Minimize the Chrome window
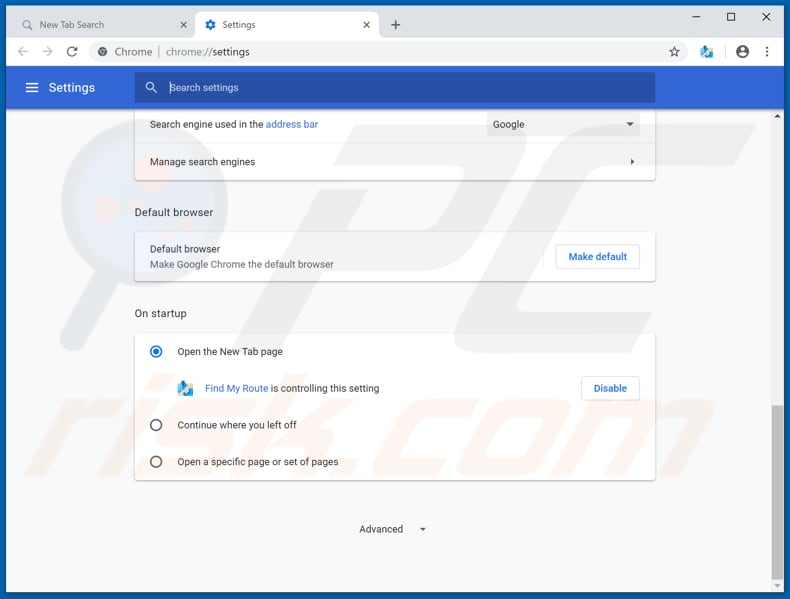The width and height of the screenshot is (790, 599). (x=696, y=17)
